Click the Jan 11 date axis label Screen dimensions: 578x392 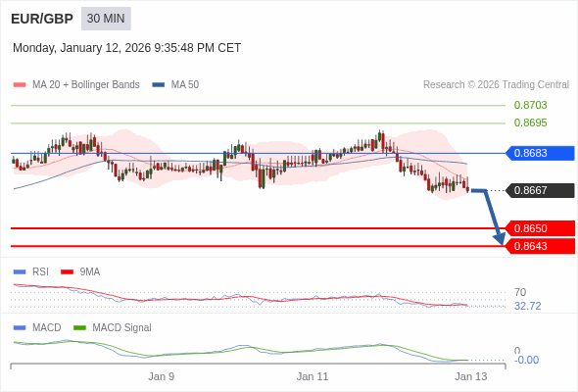[313, 376]
